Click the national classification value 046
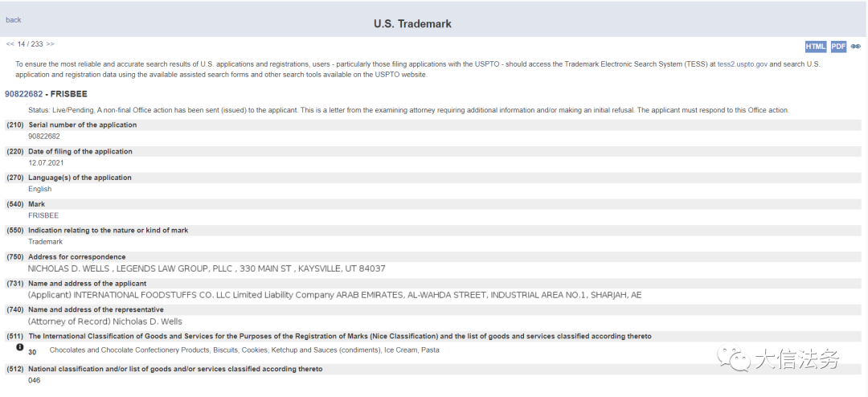 (35, 380)
